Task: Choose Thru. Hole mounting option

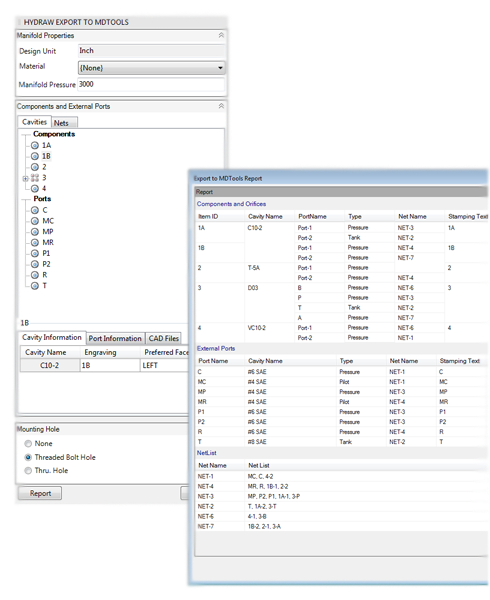Action: pos(28,471)
